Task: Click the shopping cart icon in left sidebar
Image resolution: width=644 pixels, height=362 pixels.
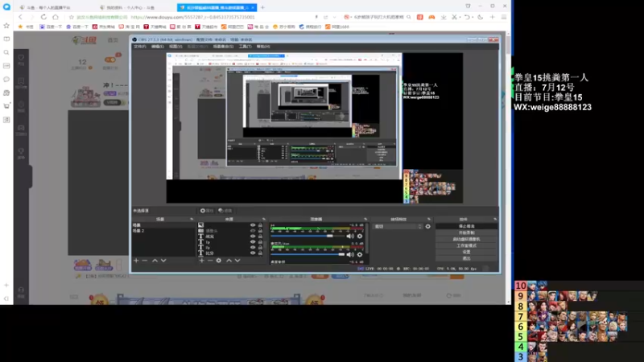Action: click(x=6, y=106)
